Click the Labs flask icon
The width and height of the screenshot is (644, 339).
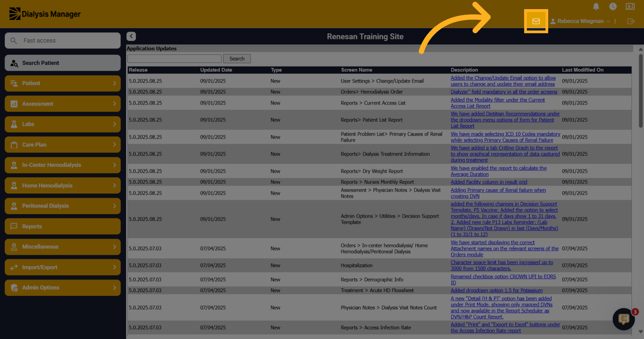14,124
